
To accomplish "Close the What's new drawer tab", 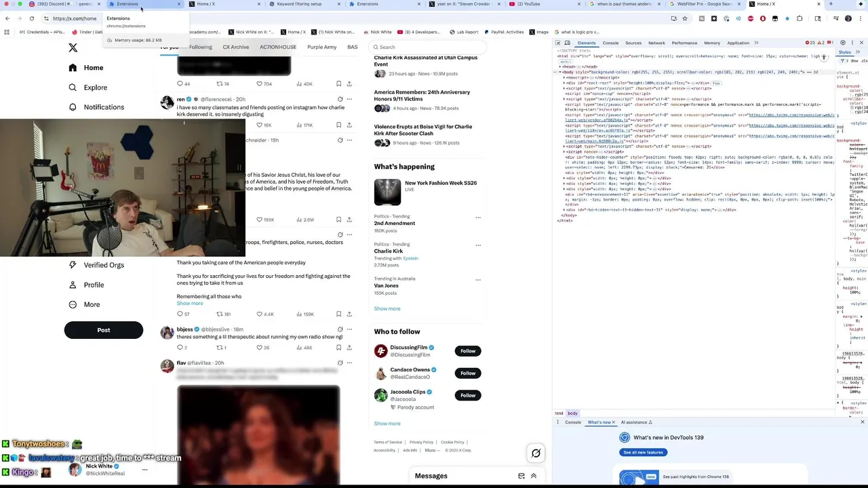I will [x=614, y=422].
